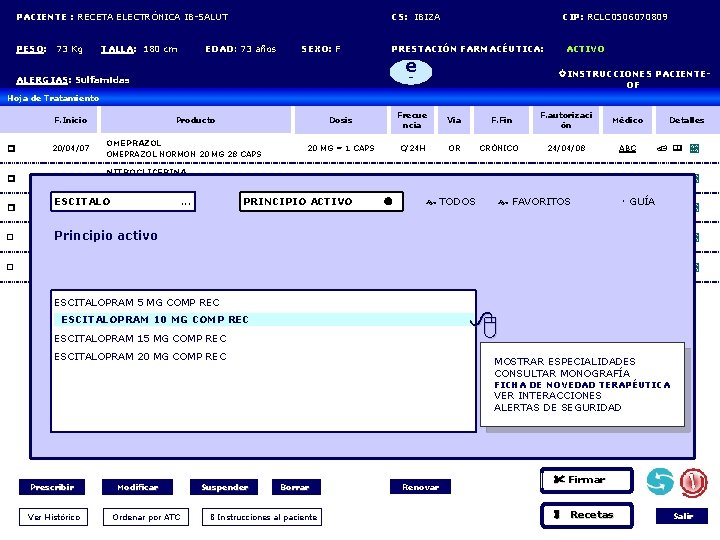Open Ver Histórico
This screenshot has height=540, width=720.
tap(53, 517)
